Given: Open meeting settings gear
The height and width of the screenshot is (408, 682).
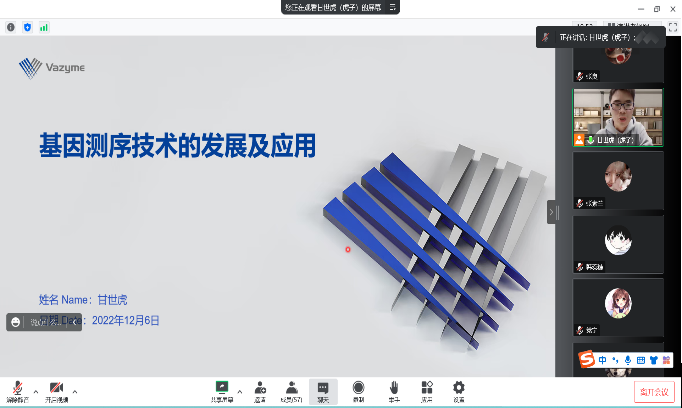Looking at the screenshot, I should pos(459,388).
